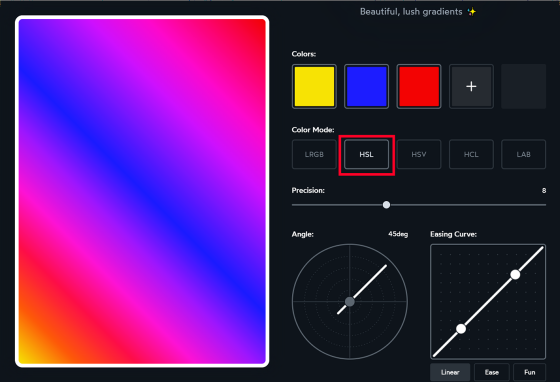560x382 pixels.
Task: Click the sparkle emoji icon beside the heading
Action: pos(472,12)
